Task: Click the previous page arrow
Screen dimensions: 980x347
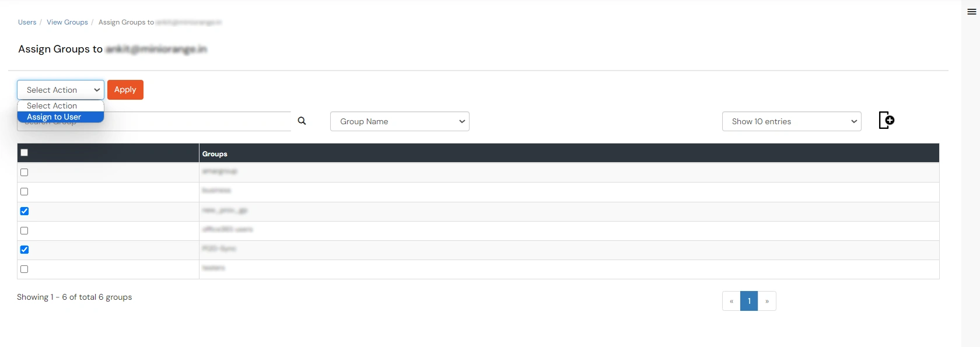Action: pyautogui.click(x=731, y=301)
